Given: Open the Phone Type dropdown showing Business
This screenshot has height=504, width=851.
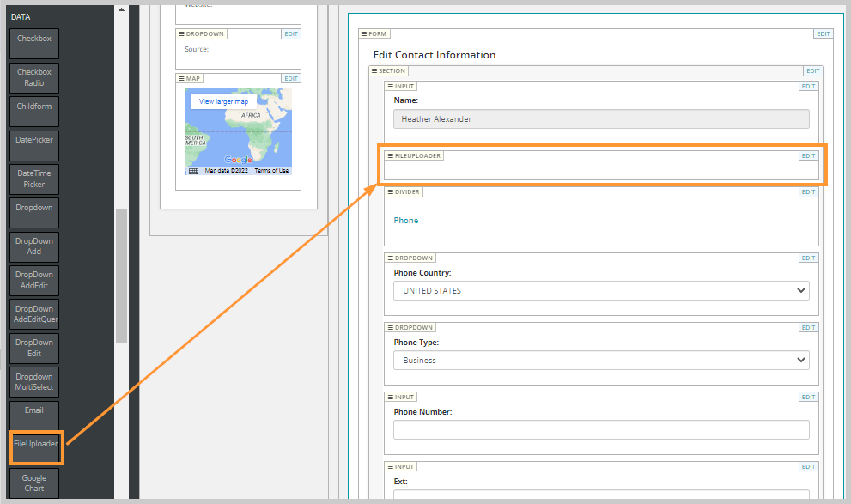Looking at the screenshot, I should 600,360.
